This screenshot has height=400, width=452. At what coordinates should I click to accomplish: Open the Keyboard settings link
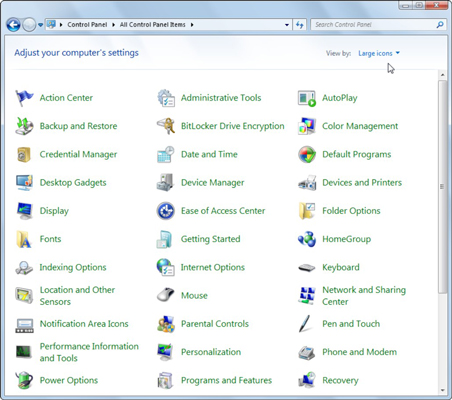click(x=341, y=267)
